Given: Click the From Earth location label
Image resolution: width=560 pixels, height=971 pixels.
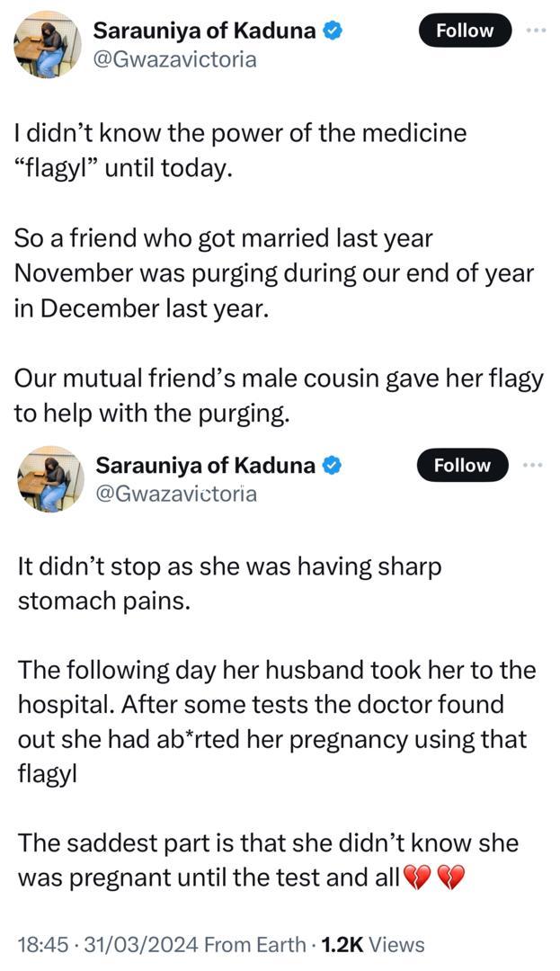Looking at the screenshot, I should (x=254, y=944).
